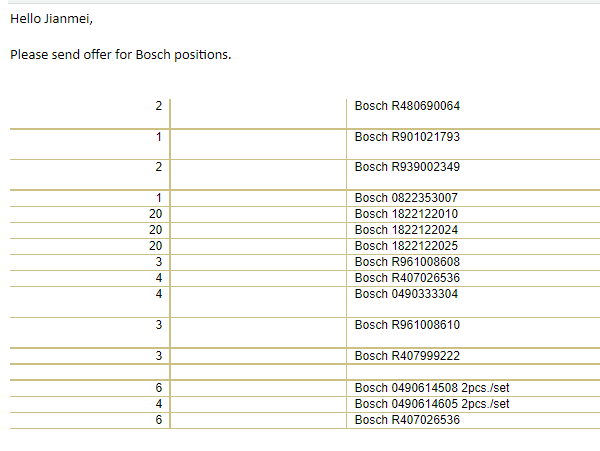This screenshot has height=451, width=600.
Task: Select Bosch 0822353007 table cell
Action: tap(406, 198)
